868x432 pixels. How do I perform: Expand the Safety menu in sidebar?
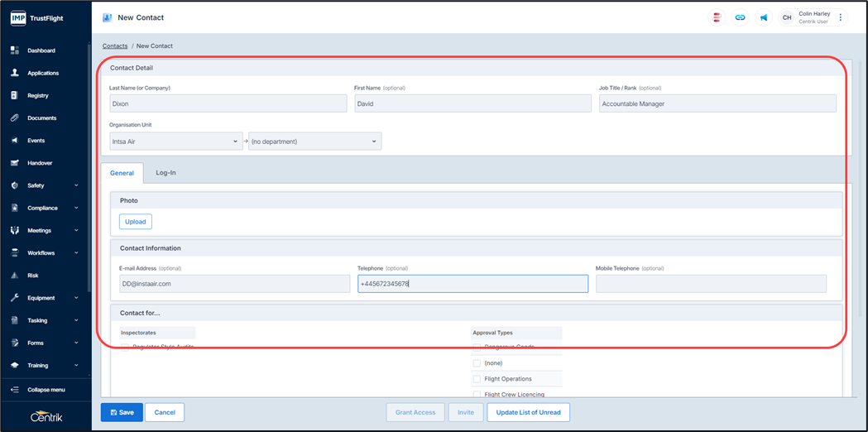click(x=46, y=185)
